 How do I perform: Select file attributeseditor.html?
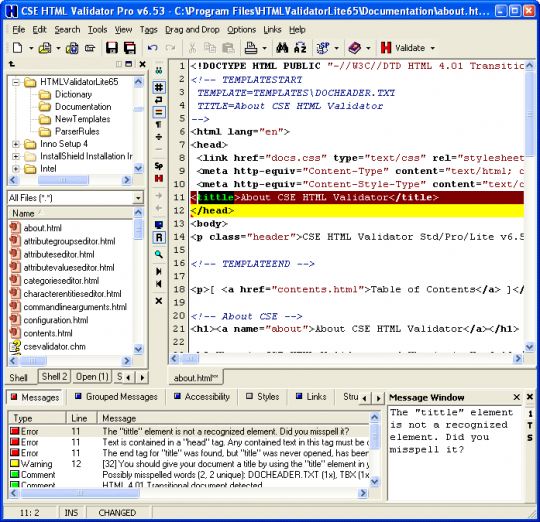pyautogui.click(x=59, y=255)
